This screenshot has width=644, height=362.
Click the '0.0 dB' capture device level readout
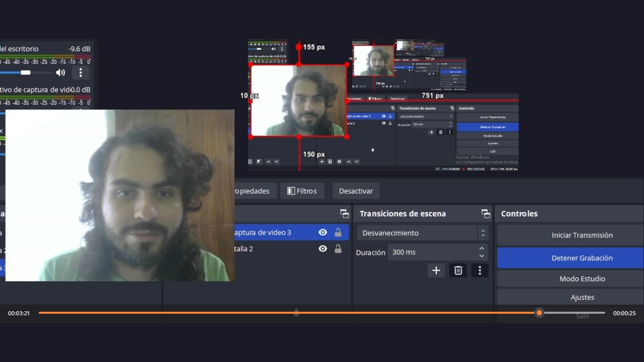(x=81, y=89)
